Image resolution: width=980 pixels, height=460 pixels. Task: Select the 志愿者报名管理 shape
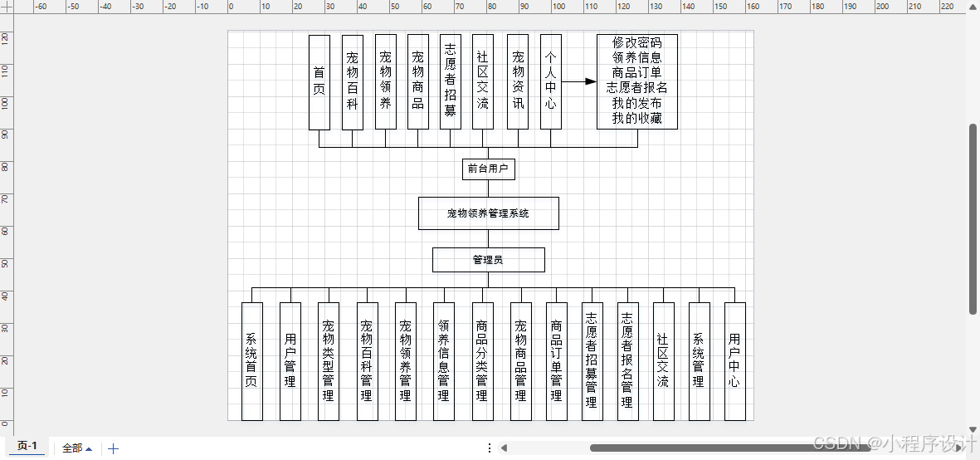pos(628,362)
